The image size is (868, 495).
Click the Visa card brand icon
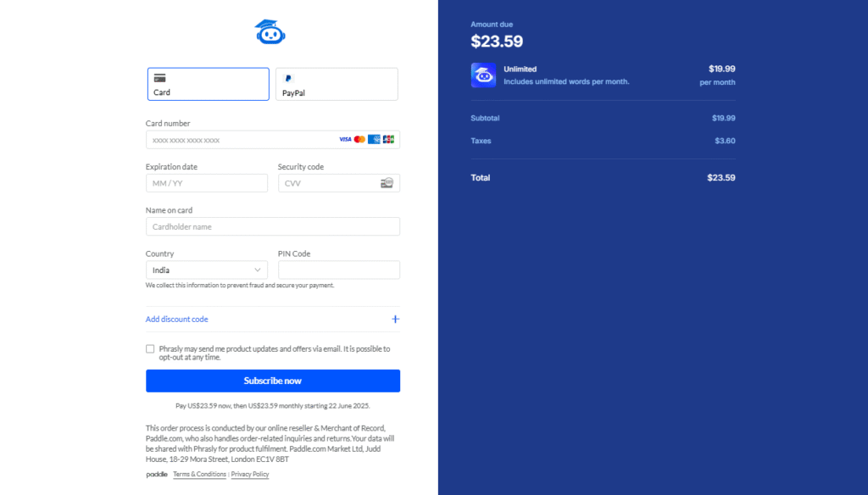pos(345,140)
